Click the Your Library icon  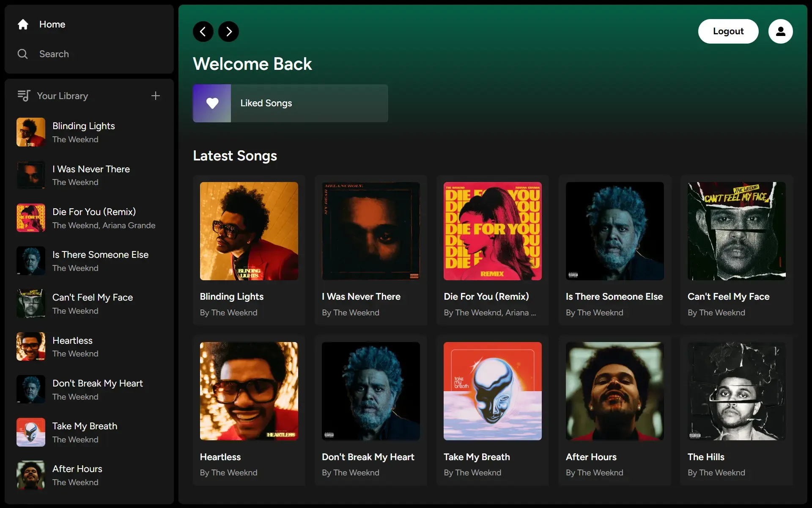click(x=24, y=96)
